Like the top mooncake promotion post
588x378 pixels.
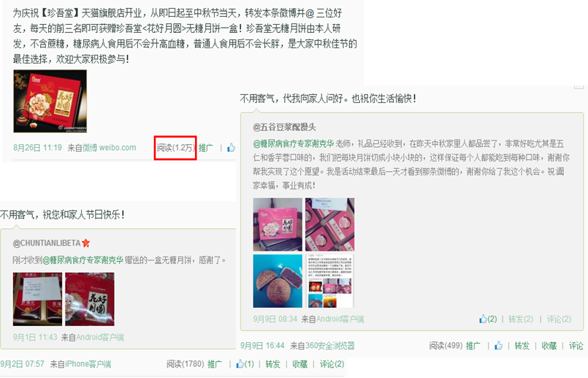pos(231,148)
